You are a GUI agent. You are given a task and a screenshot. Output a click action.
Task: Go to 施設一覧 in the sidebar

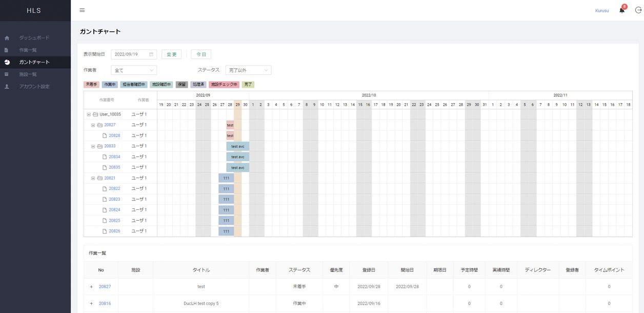point(28,74)
